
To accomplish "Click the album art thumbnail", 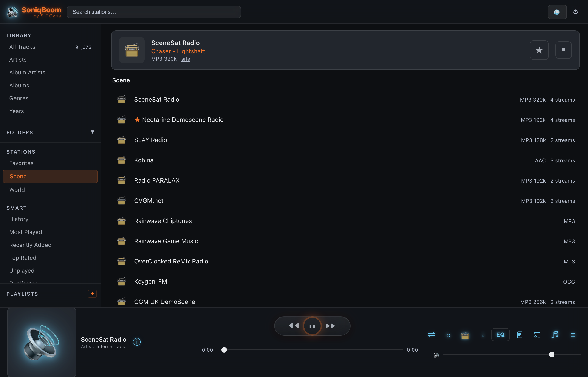I will pos(42,342).
